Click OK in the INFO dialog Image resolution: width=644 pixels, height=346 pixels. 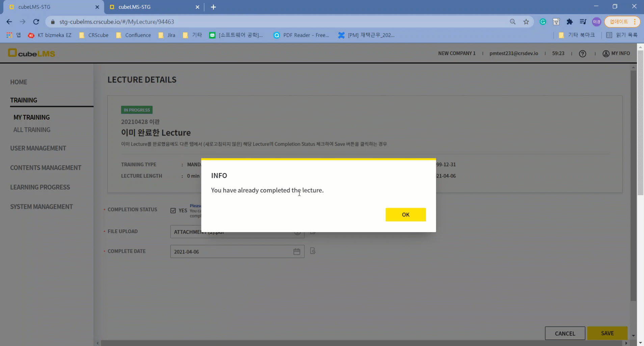[x=405, y=215]
